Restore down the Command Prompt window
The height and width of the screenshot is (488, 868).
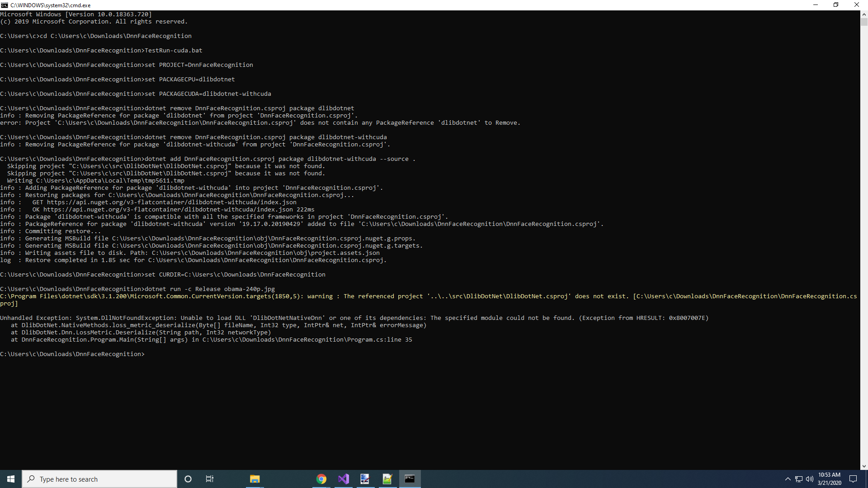coord(836,5)
